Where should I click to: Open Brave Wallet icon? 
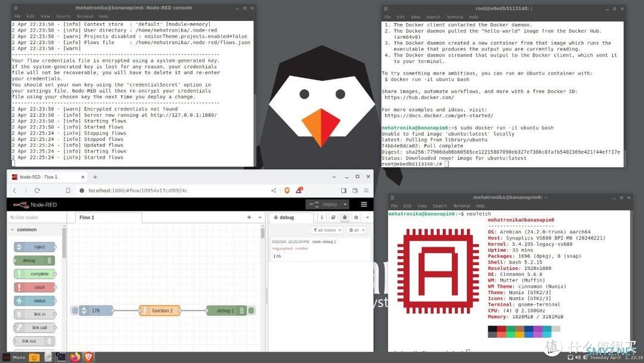click(355, 190)
